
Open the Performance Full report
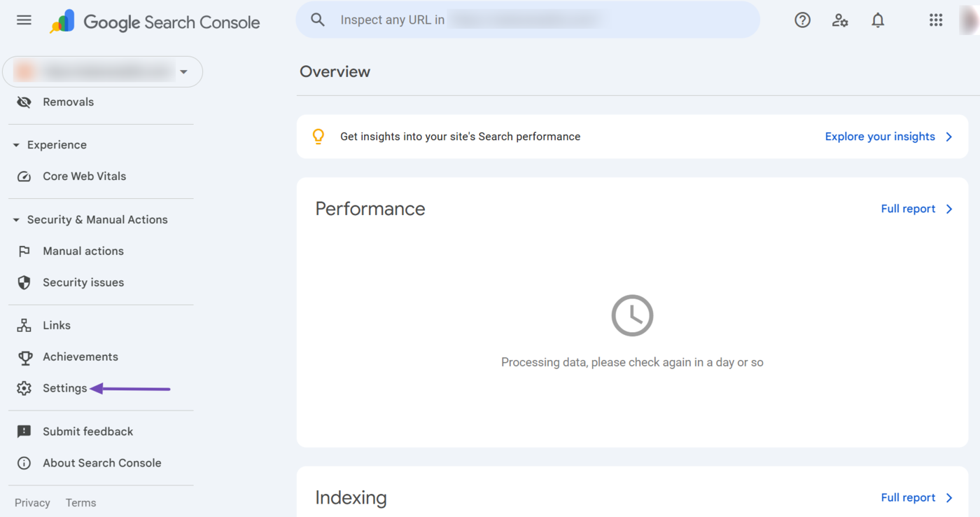pos(908,208)
